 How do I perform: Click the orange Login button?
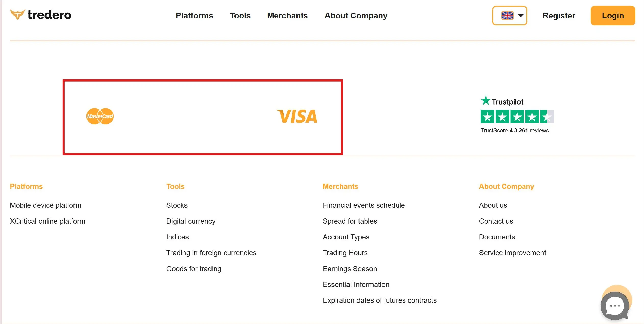click(613, 16)
